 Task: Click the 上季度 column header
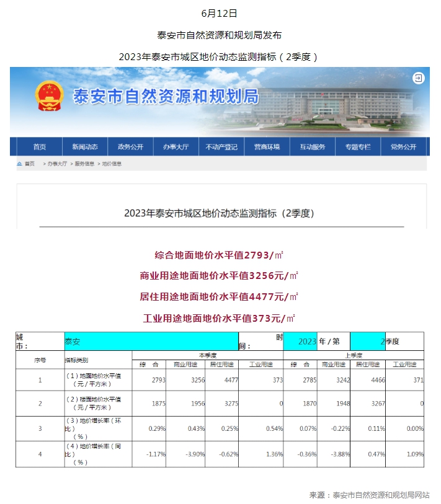point(354,355)
